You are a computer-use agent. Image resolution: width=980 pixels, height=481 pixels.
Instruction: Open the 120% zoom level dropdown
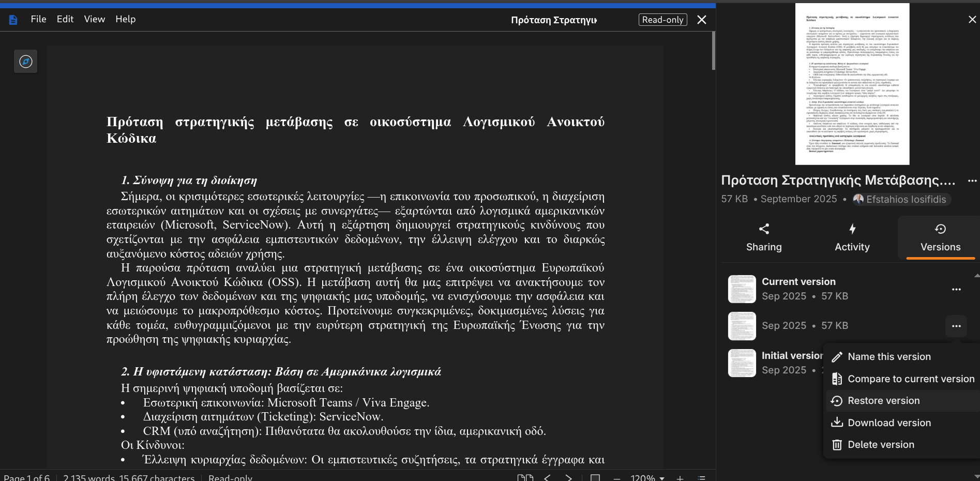point(647,477)
